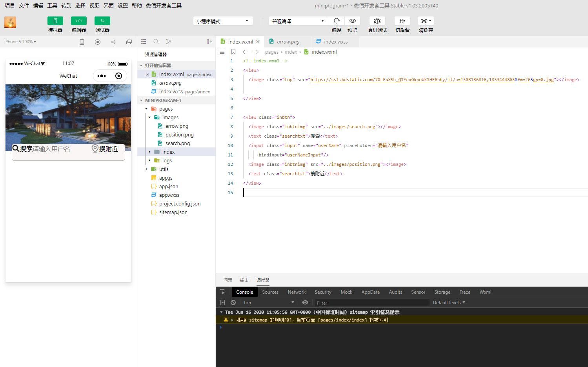Click the outline list icon in breadcrumb bar
The image size is (588, 367).
coord(222,52)
